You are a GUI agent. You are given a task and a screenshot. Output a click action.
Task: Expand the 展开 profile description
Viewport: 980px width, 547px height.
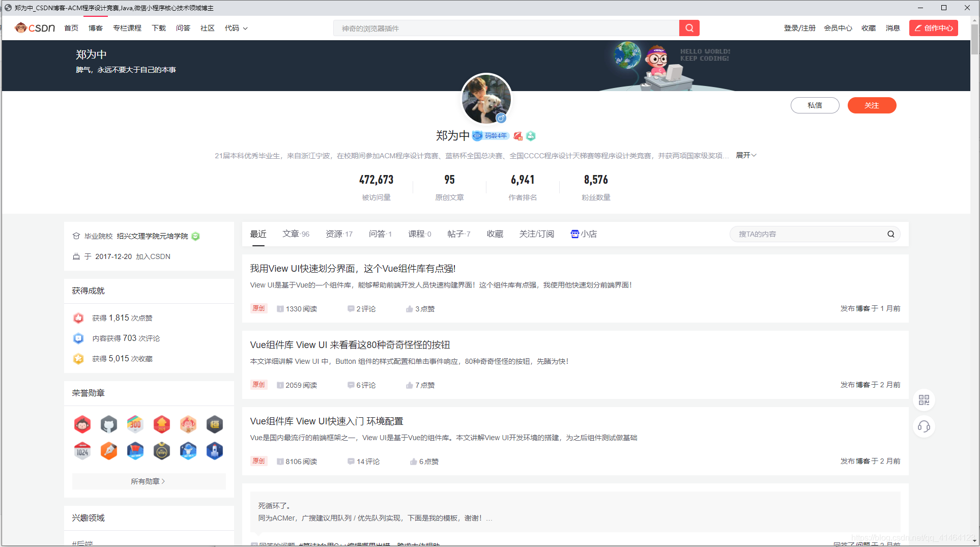(x=745, y=155)
